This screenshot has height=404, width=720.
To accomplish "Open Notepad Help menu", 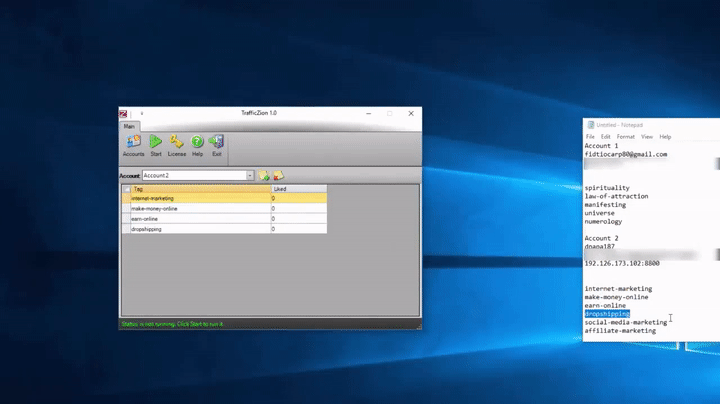I will pyautogui.click(x=665, y=137).
